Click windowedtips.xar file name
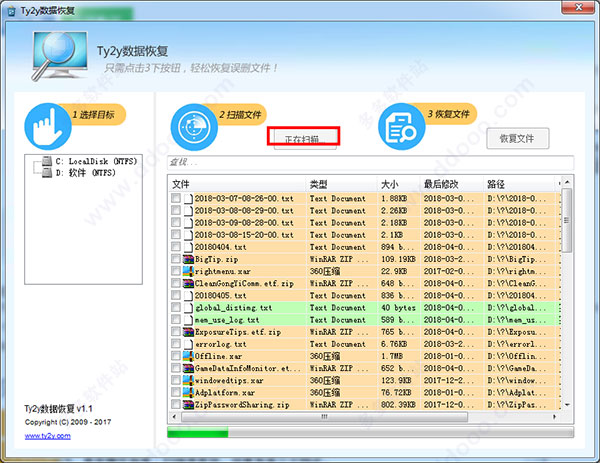 pos(229,380)
